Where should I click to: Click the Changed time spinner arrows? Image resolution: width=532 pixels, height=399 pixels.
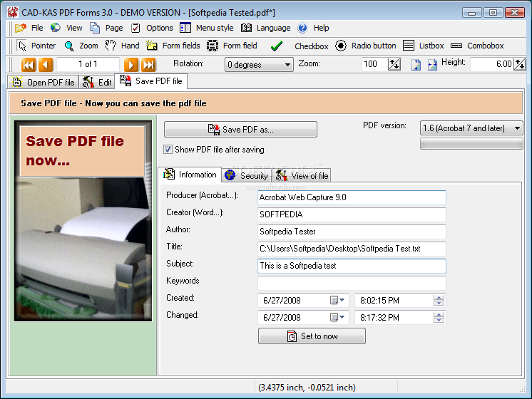[439, 318]
